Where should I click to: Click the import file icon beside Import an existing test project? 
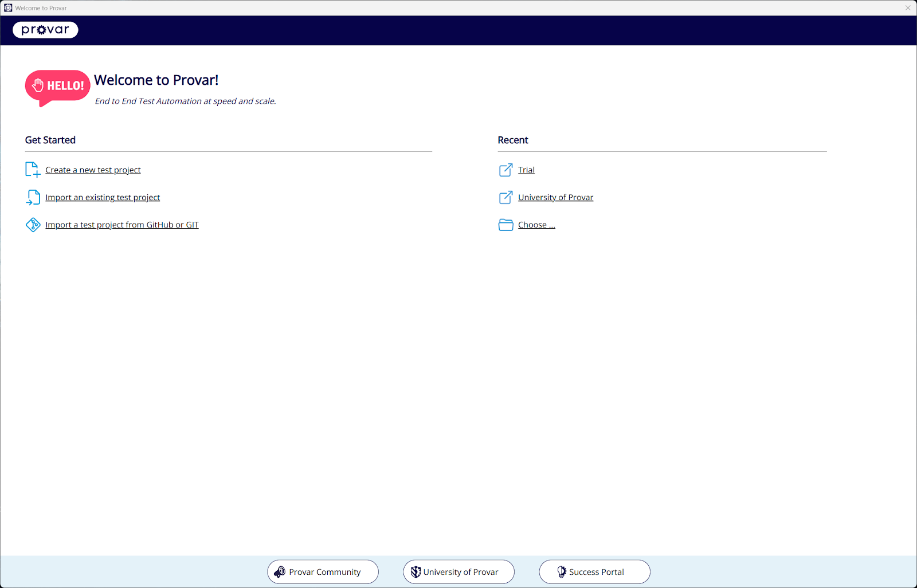point(33,197)
